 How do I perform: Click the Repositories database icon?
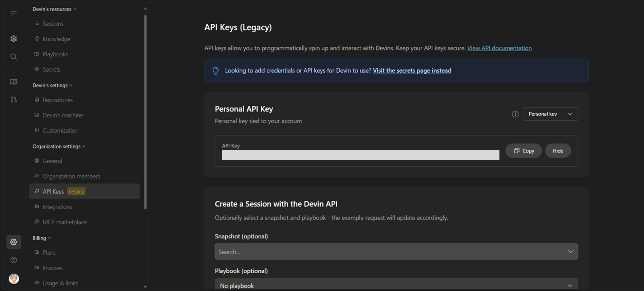click(37, 100)
